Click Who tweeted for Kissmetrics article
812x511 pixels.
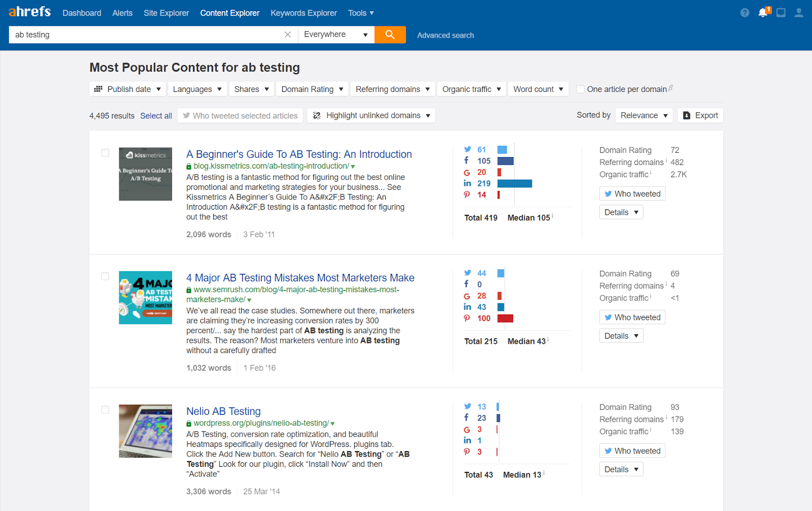632,194
